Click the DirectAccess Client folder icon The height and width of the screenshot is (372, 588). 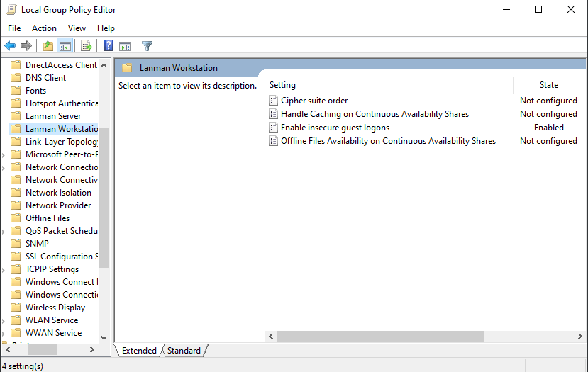pyautogui.click(x=16, y=65)
